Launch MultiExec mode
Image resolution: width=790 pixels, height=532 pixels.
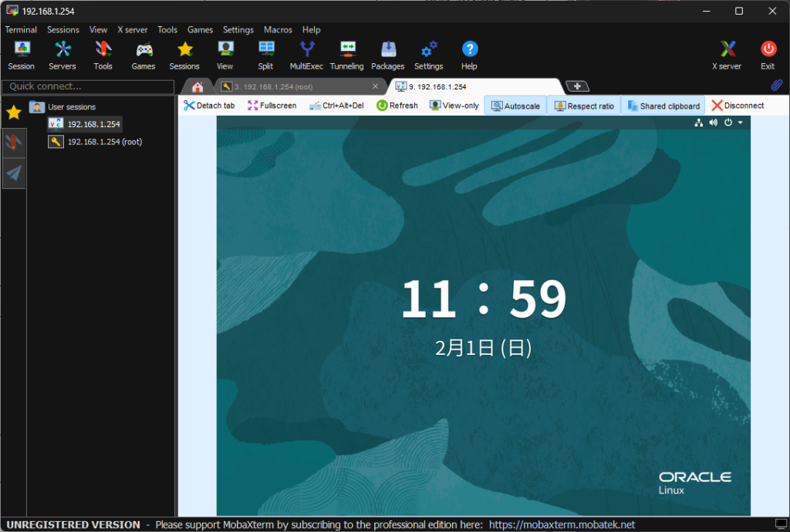[306, 55]
